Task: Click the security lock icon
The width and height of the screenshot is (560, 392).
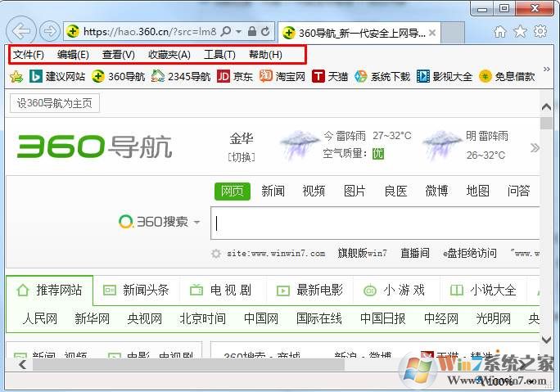Action: coord(252,31)
